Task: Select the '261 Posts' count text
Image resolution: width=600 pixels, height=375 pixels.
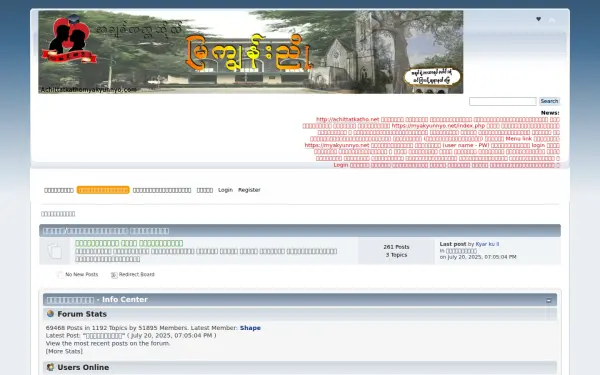Action: 396,247
